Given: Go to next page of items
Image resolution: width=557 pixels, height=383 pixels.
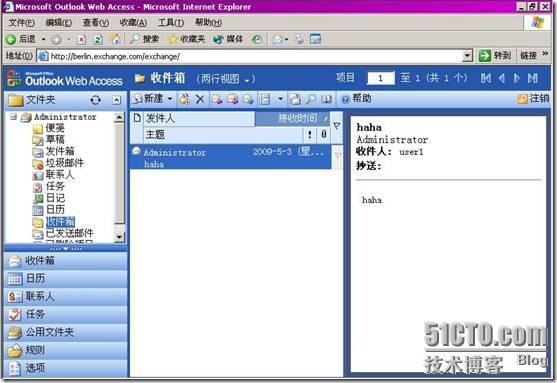Looking at the screenshot, I should (517, 78).
